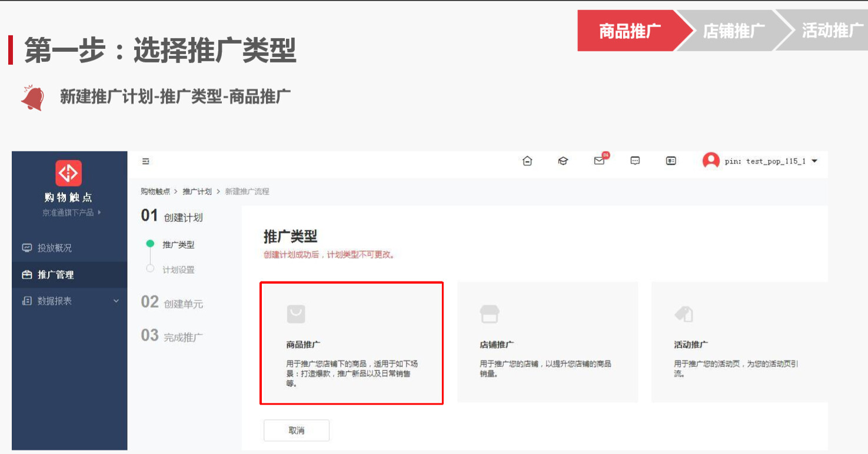Select the 计划设置 sub-step

click(178, 270)
